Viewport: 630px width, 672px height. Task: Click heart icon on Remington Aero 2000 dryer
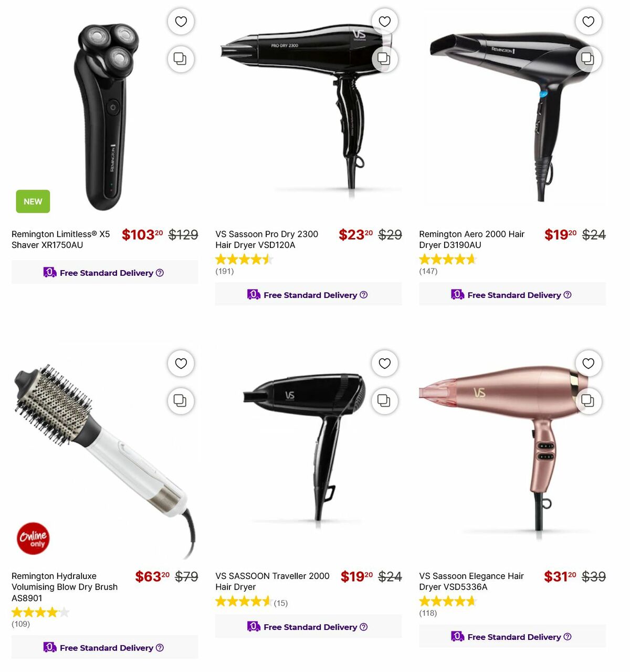click(588, 22)
